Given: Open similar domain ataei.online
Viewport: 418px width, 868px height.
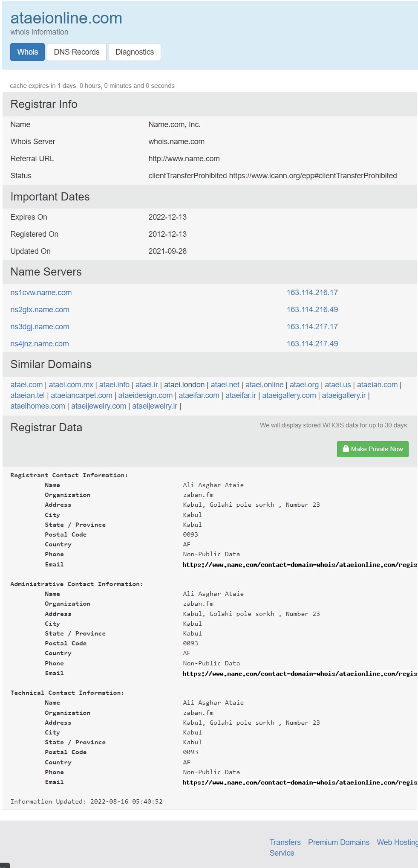Looking at the screenshot, I should [x=264, y=385].
